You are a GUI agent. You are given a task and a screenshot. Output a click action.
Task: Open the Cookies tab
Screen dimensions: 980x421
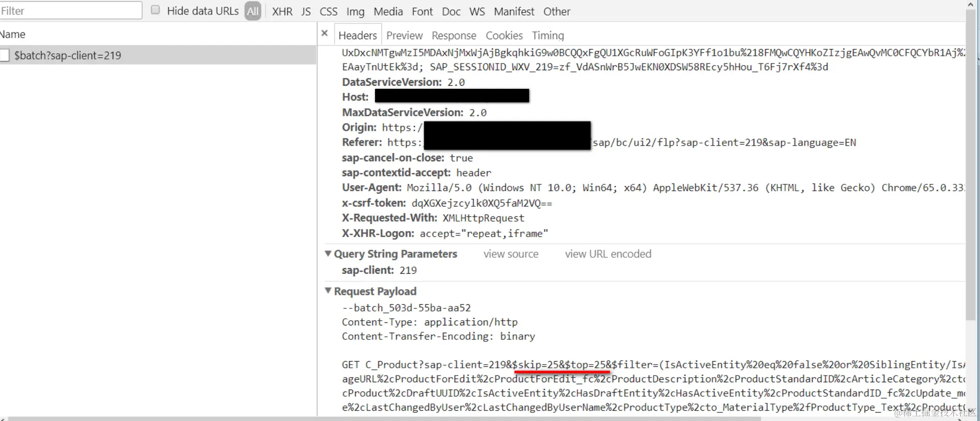point(504,35)
